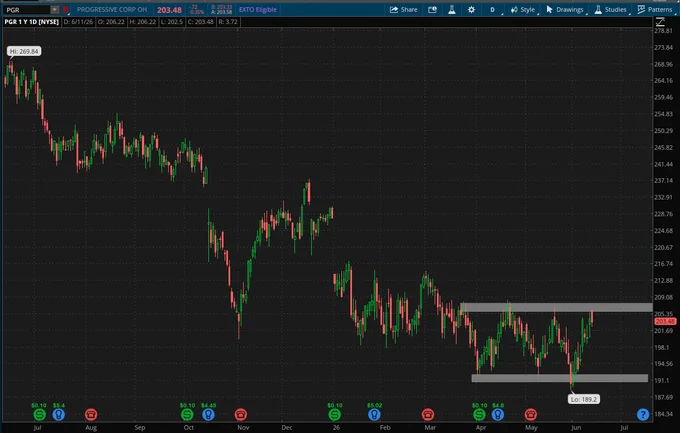Click the August conference call phone icon

click(x=91, y=414)
